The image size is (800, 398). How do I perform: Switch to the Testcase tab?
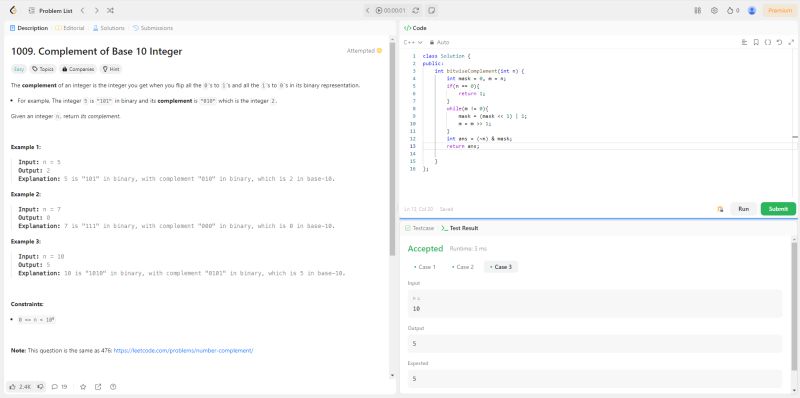point(419,228)
